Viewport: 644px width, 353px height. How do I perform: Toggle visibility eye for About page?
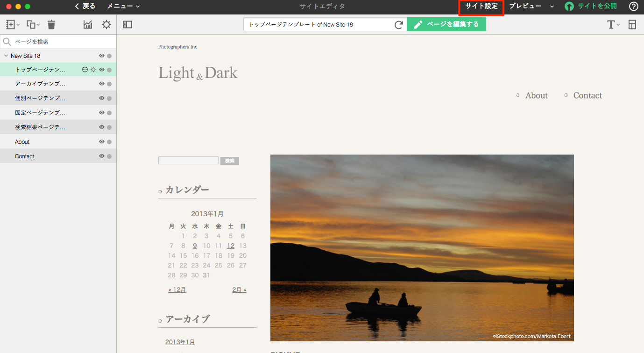coord(102,142)
